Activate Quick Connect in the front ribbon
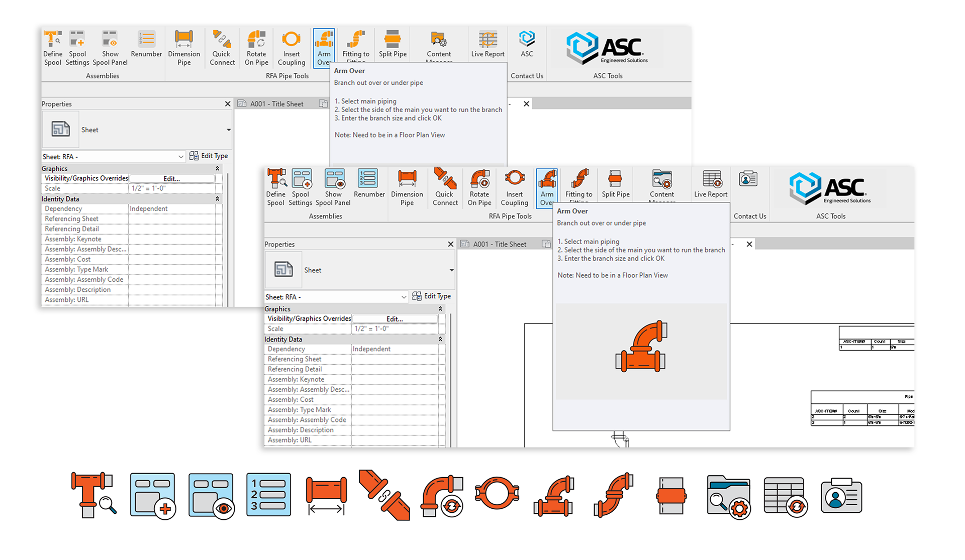This screenshot has height=560, width=965. click(x=445, y=187)
